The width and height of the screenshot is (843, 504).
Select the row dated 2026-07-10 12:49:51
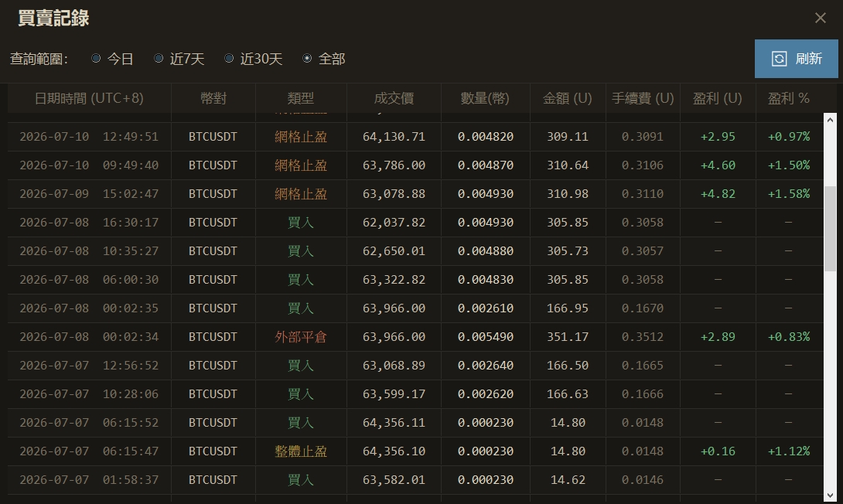(x=415, y=137)
